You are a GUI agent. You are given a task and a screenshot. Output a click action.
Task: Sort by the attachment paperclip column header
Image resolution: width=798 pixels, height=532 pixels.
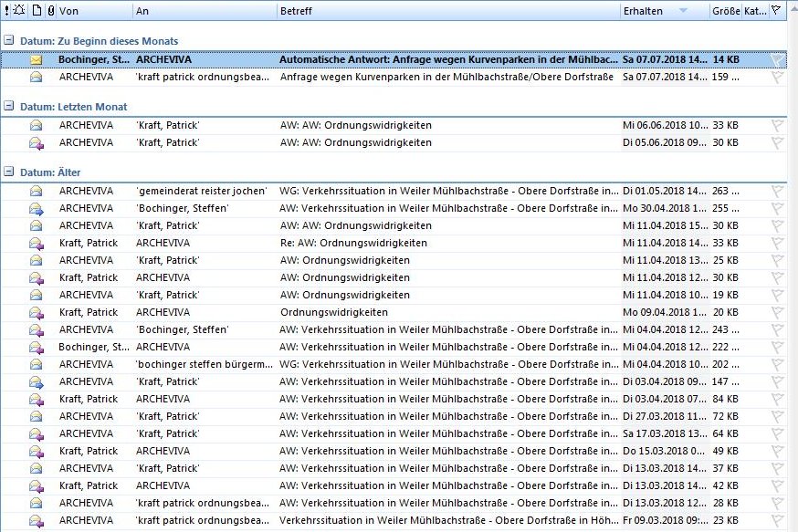(51, 10)
